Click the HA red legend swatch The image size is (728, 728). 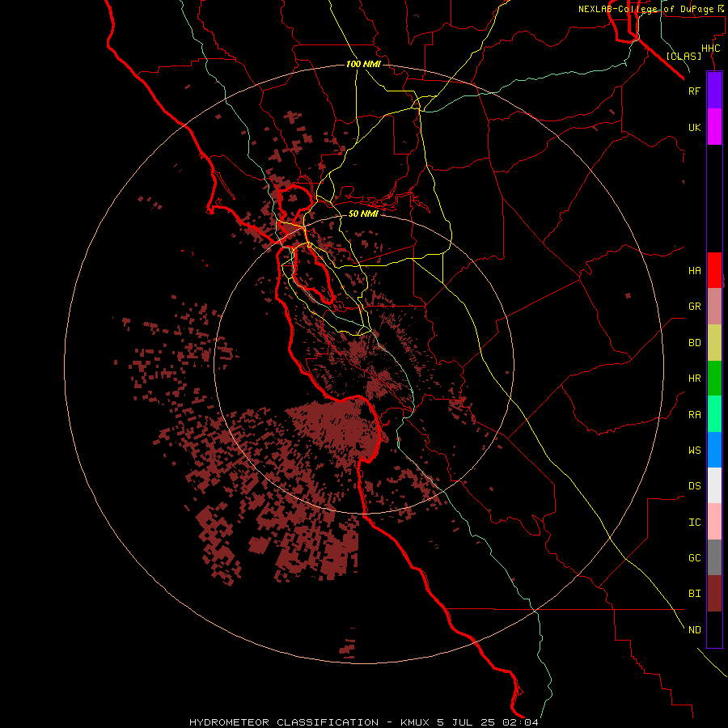coord(714,270)
